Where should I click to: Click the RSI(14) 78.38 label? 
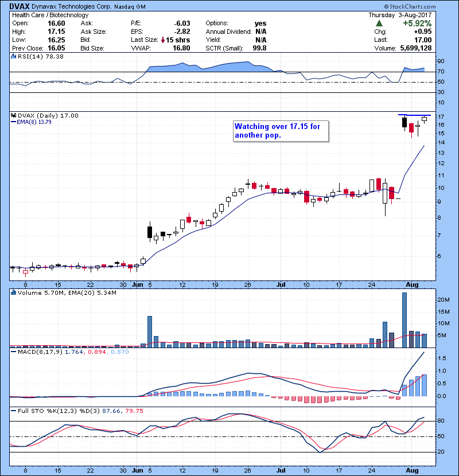tap(40, 56)
